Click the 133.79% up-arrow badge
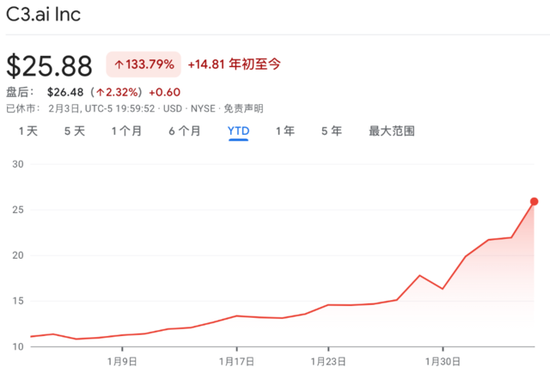Screen dimensions: 550x379 (143, 65)
